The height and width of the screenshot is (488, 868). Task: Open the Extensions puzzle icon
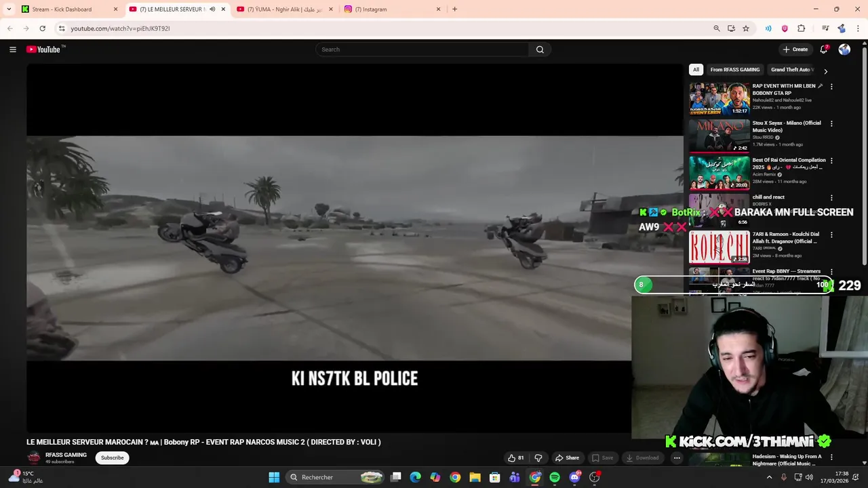pyautogui.click(x=802, y=28)
